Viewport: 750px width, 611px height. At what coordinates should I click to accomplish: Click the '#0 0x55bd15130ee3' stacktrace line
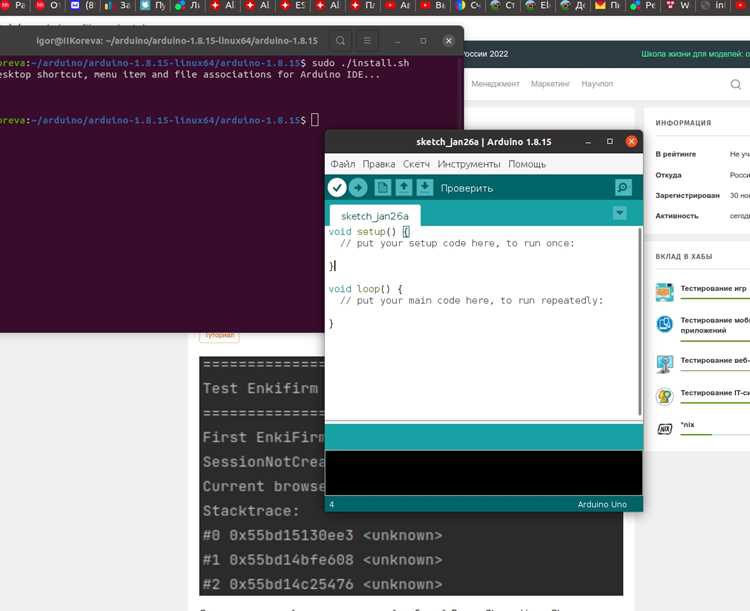point(322,535)
